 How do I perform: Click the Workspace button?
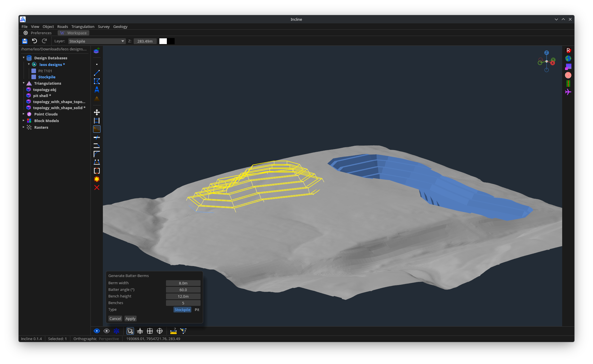coord(73,33)
